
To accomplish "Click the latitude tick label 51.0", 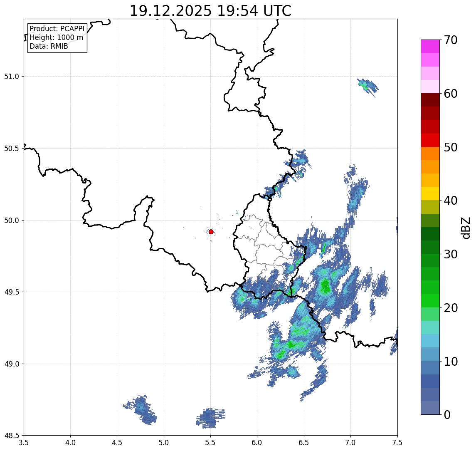I will (11, 77).
